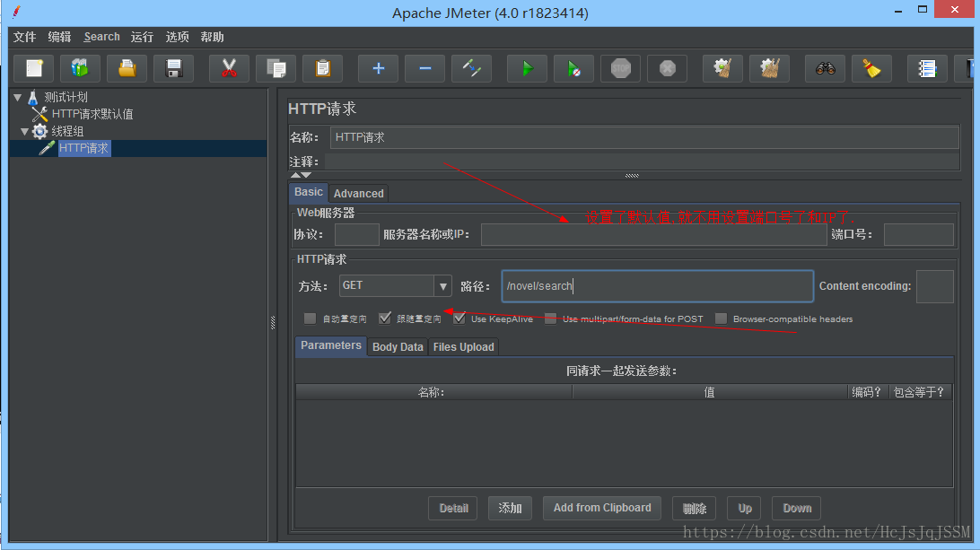Expand all nodes with the plus icon
Image resolution: width=980 pixels, height=550 pixels.
pos(378,68)
